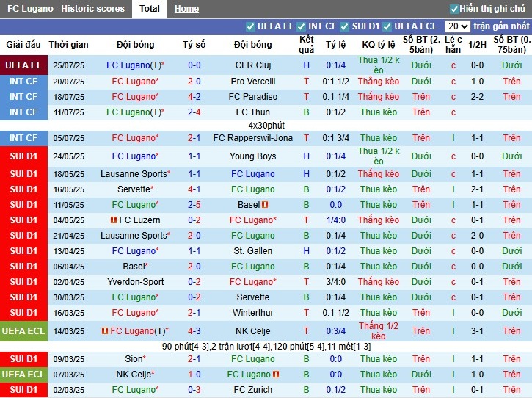Click odds 3/4:0 in Yverdon-Sport row
This screenshot has width=532, height=398.
[335, 282]
